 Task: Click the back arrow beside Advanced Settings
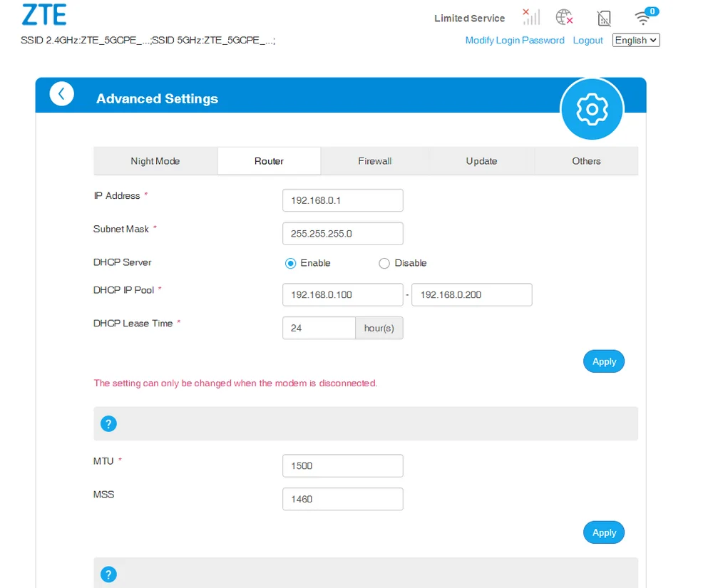point(61,94)
